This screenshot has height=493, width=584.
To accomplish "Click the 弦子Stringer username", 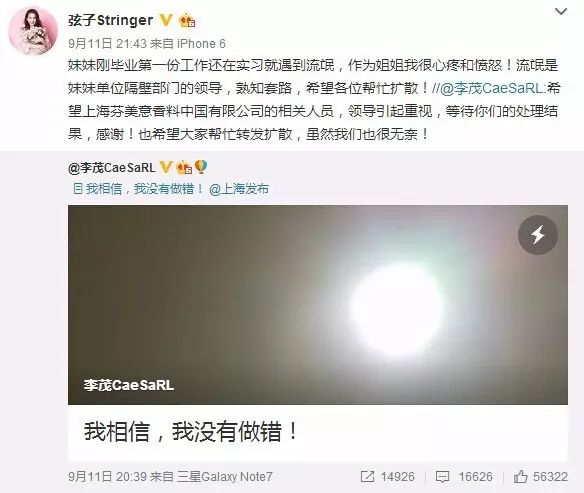I will 110,20.
